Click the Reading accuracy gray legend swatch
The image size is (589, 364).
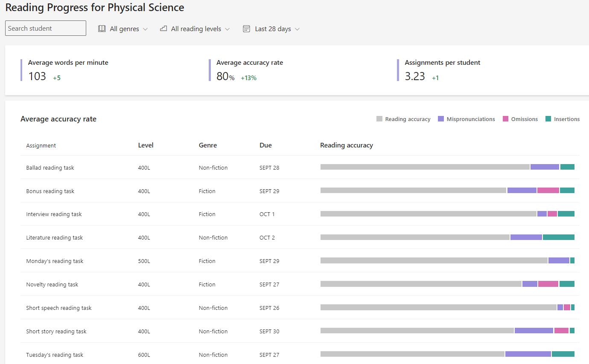(x=379, y=119)
